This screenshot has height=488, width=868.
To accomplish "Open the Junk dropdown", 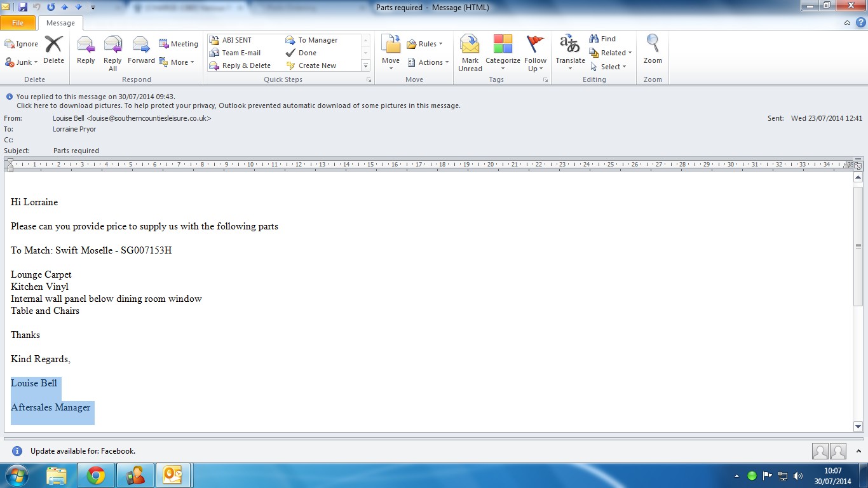I will point(22,62).
